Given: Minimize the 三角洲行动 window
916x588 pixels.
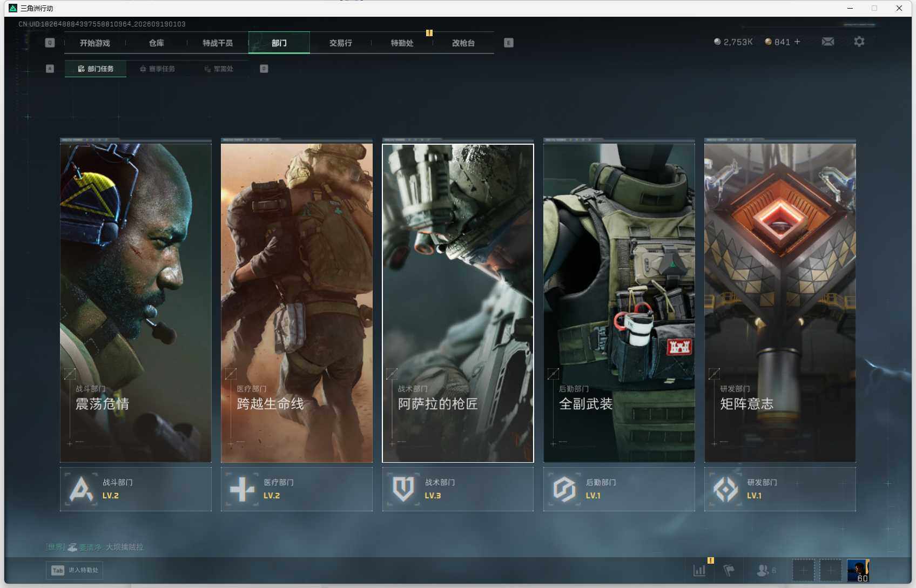Looking at the screenshot, I should 850,8.
